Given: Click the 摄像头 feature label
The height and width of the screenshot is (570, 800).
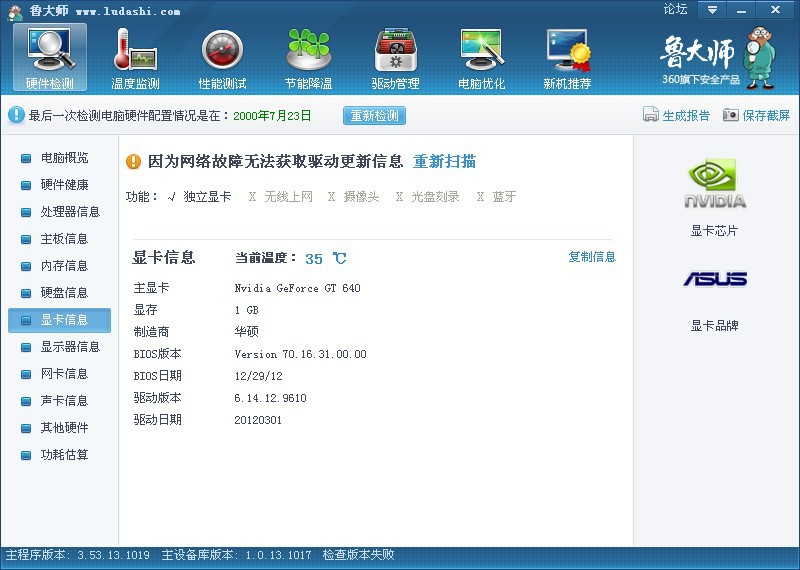Looking at the screenshot, I should click(x=361, y=196).
